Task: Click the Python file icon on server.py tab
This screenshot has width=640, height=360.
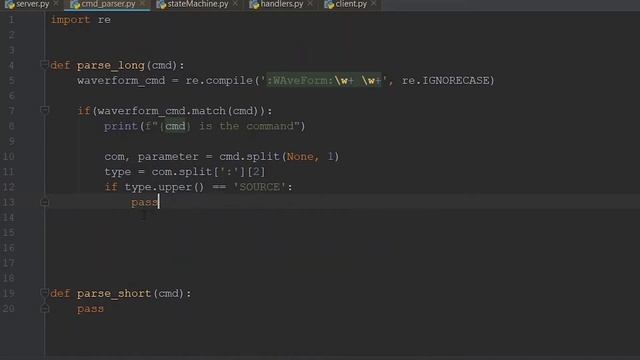Action: tap(10, 4)
